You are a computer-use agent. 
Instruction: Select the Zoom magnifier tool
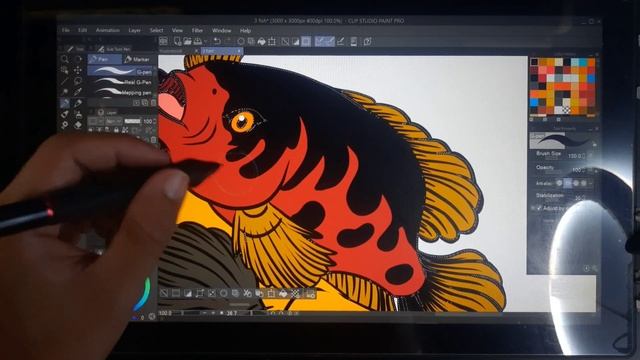click(64, 59)
